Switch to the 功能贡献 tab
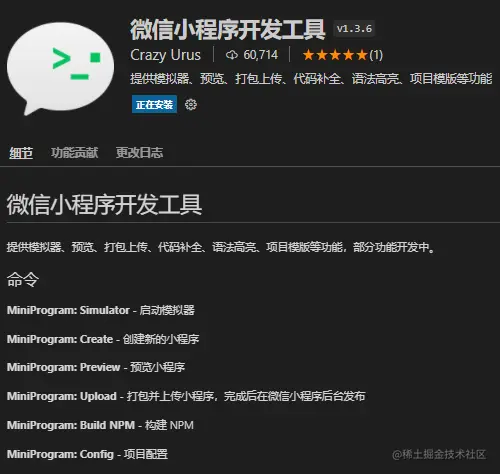This screenshot has height=474, width=500. coord(75,153)
